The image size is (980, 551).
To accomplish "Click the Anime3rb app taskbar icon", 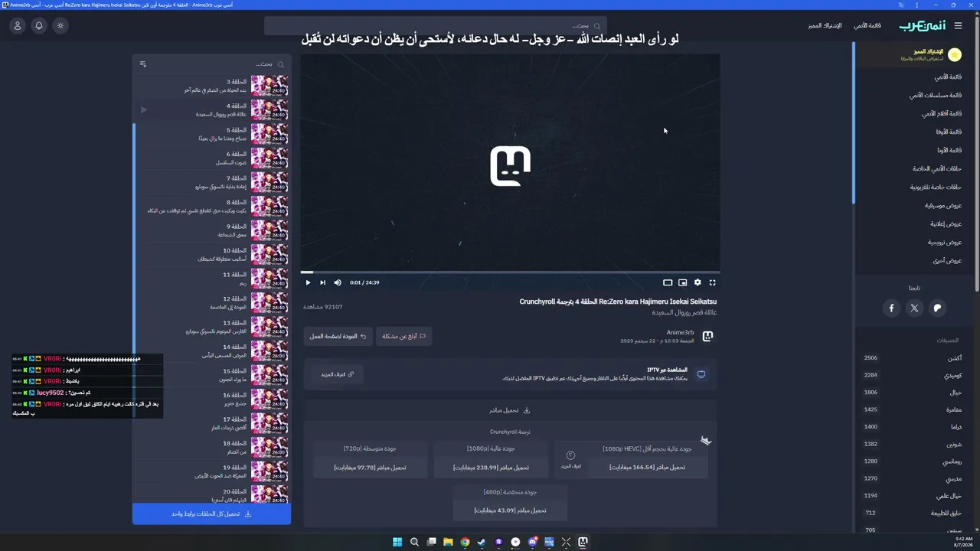I will click(583, 542).
